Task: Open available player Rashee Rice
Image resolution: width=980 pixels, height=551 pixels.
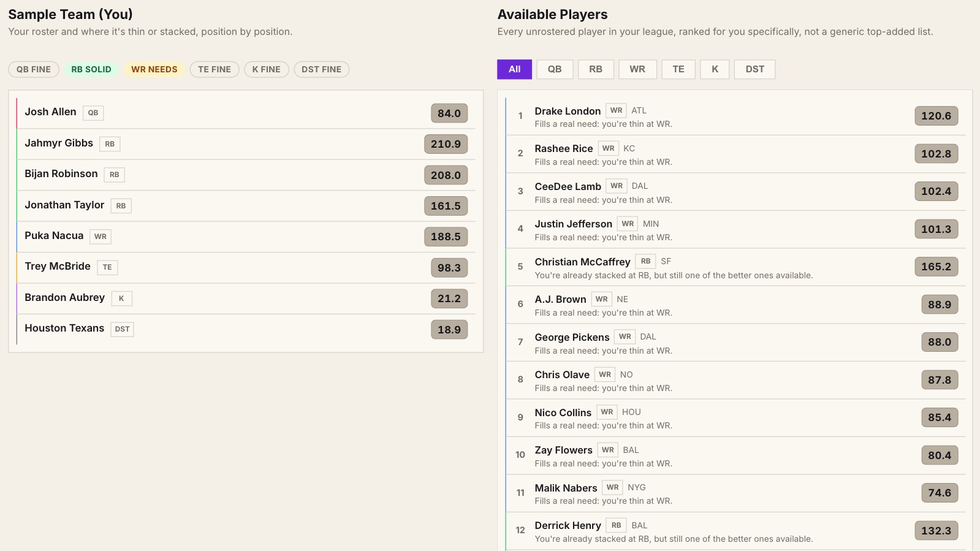Action: (x=735, y=154)
